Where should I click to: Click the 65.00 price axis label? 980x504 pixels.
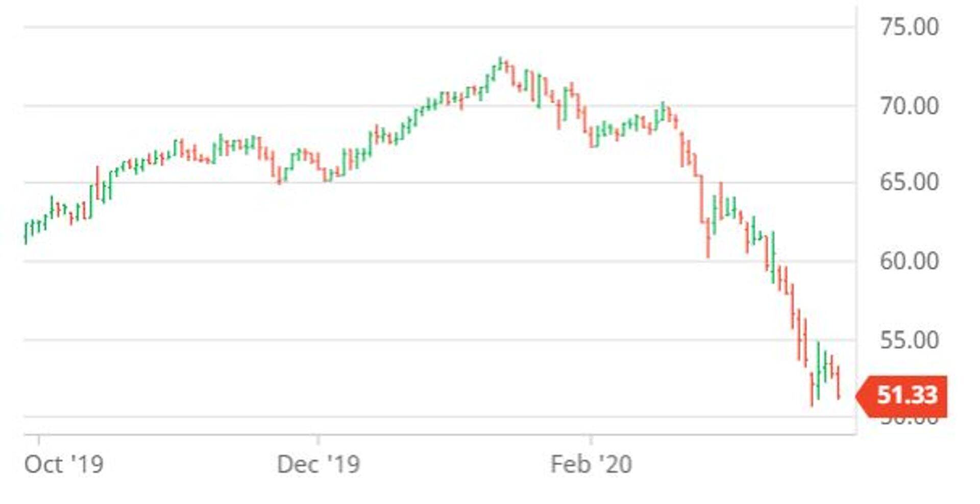pyautogui.click(x=909, y=182)
